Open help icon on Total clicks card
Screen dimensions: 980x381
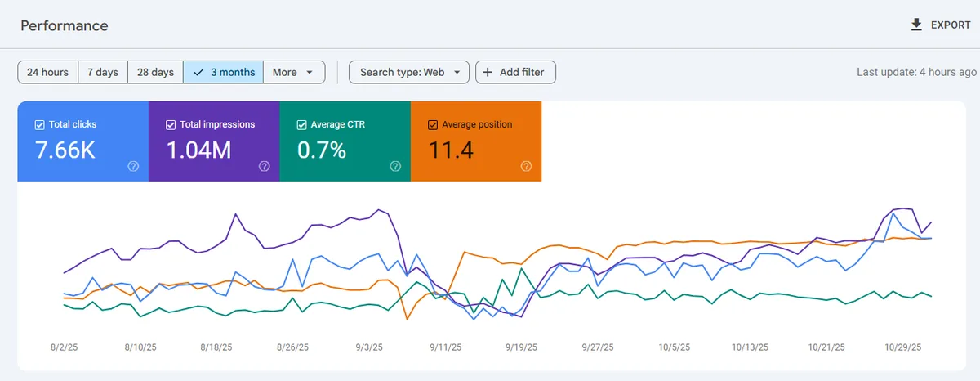133,166
